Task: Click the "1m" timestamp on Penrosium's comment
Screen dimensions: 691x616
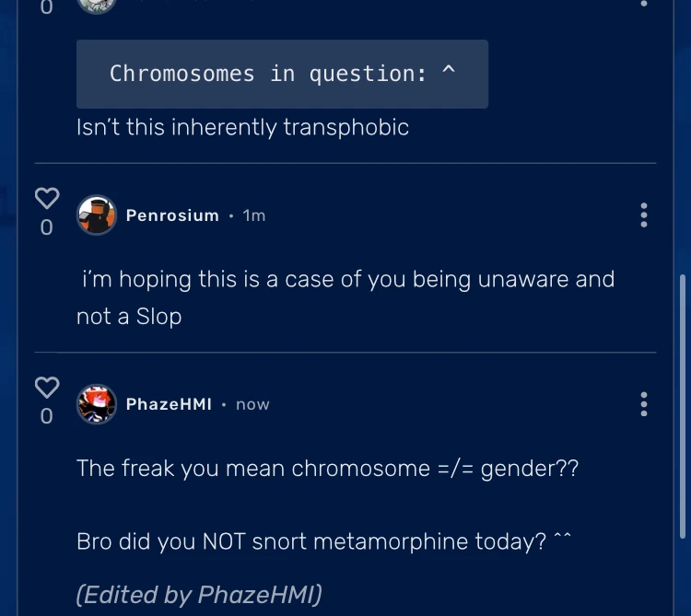Action: pos(254,215)
